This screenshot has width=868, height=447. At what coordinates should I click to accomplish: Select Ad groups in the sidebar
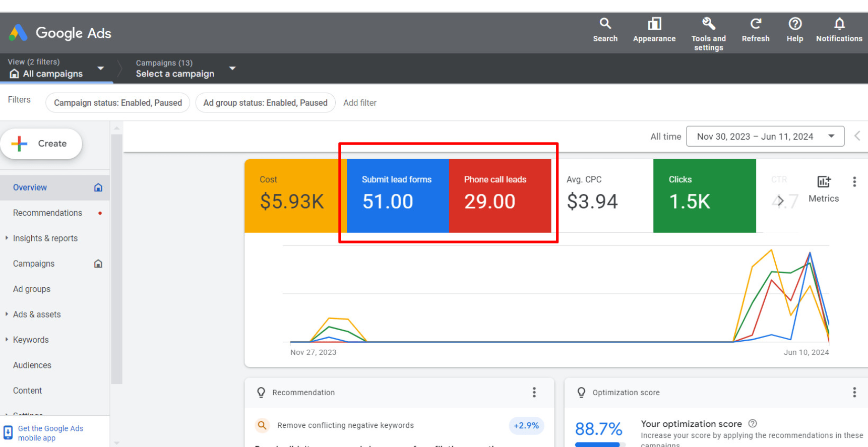pos(32,289)
